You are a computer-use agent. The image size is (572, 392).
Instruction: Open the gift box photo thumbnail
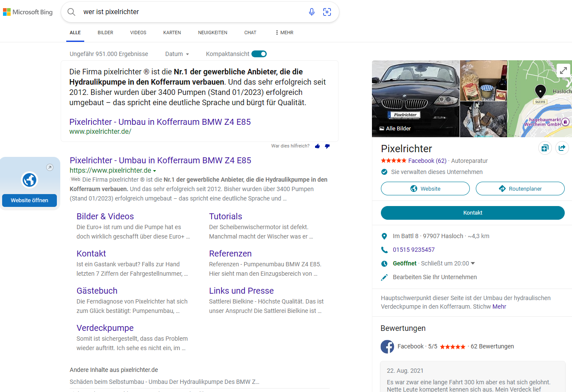(484, 80)
